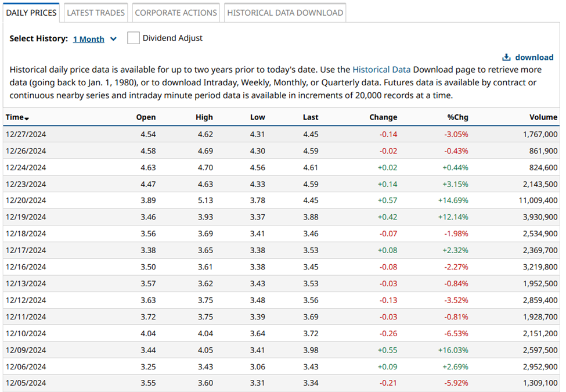Image resolution: width=566 pixels, height=392 pixels.
Task: Select the Historical Data Download tab
Action: tap(284, 12)
